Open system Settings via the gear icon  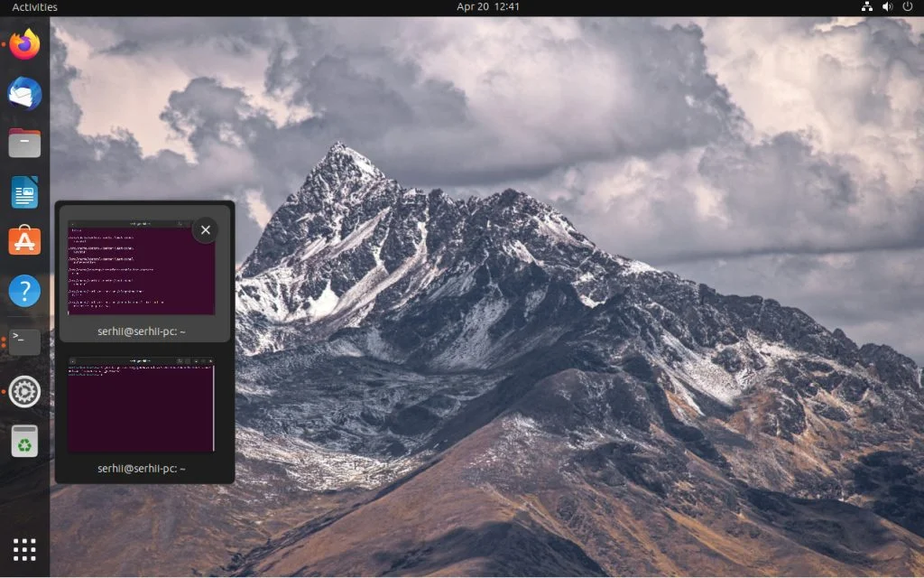[x=23, y=391]
